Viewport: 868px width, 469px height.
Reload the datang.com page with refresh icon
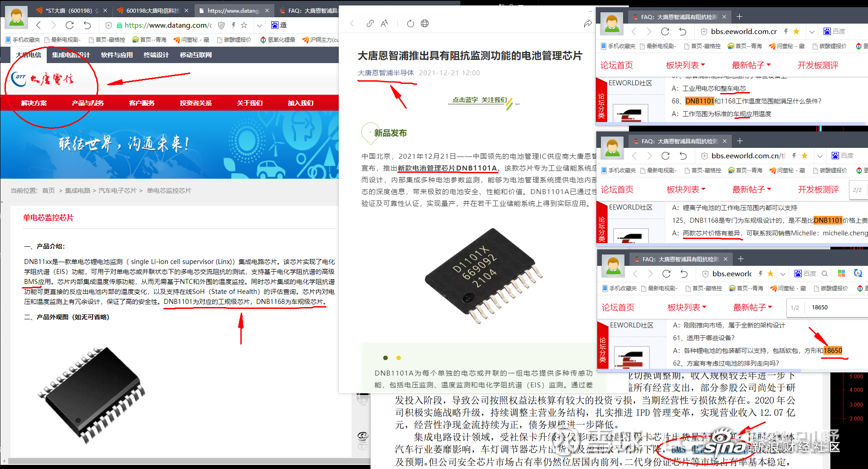pos(69,25)
